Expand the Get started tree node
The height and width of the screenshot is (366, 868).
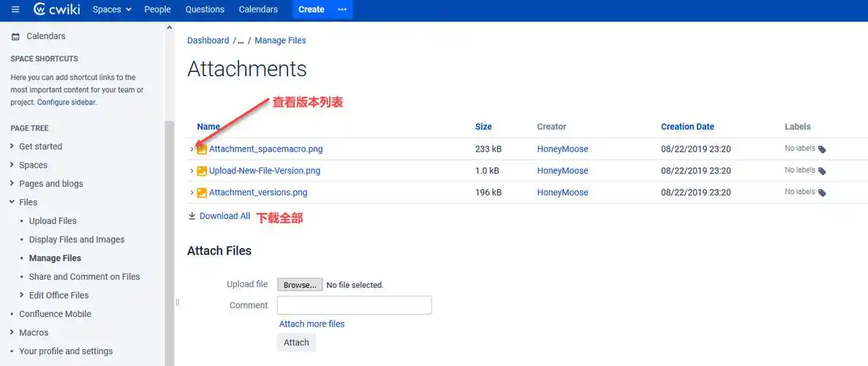click(x=12, y=146)
